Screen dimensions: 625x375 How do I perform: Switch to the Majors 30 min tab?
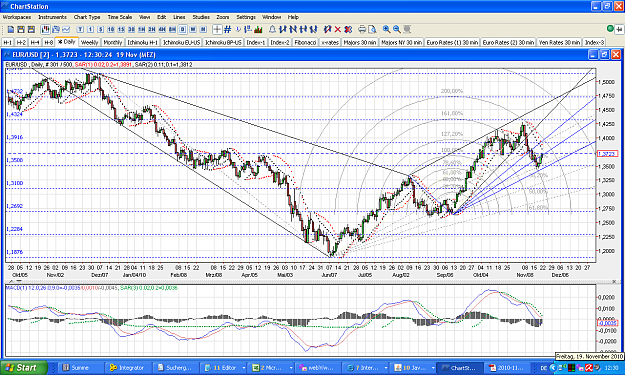[x=360, y=42]
